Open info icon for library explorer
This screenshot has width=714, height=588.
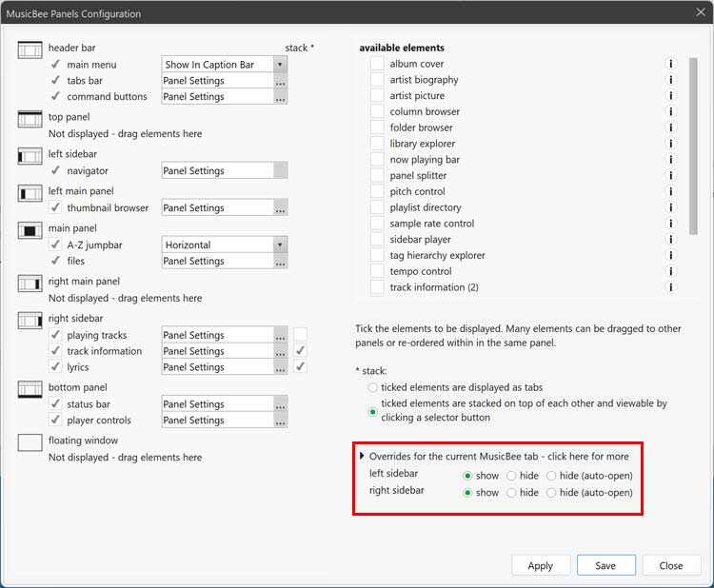(x=671, y=144)
